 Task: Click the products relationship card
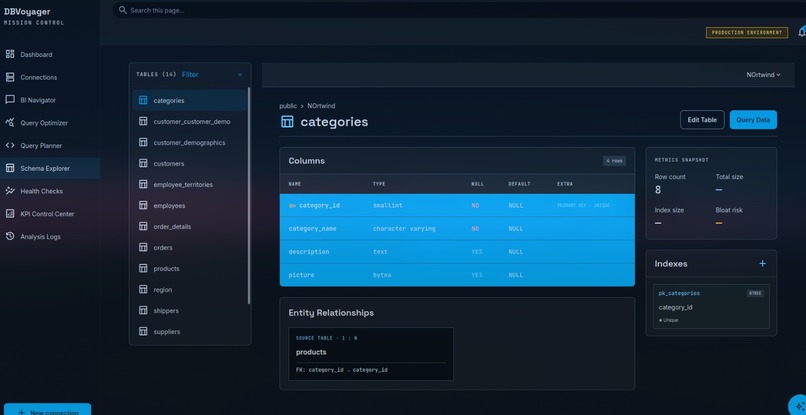tap(371, 354)
